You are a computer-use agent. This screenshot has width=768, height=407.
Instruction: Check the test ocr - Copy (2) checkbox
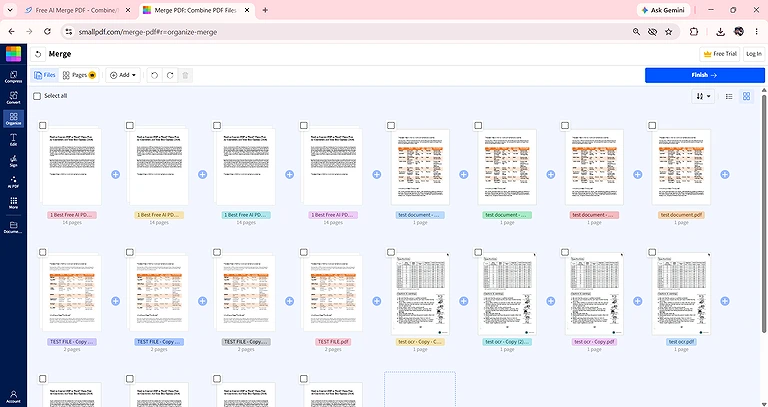coord(478,252)
